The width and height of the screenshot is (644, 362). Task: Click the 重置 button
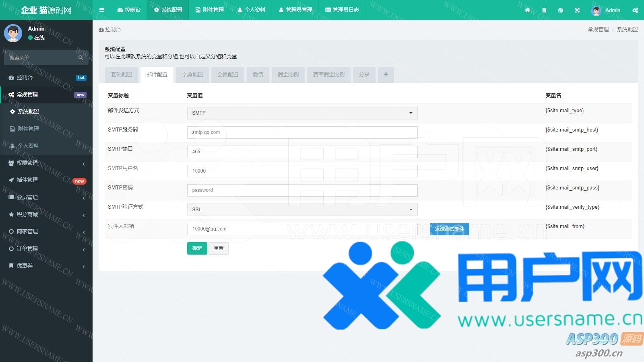pyautogui.click(x=219, y=248)
